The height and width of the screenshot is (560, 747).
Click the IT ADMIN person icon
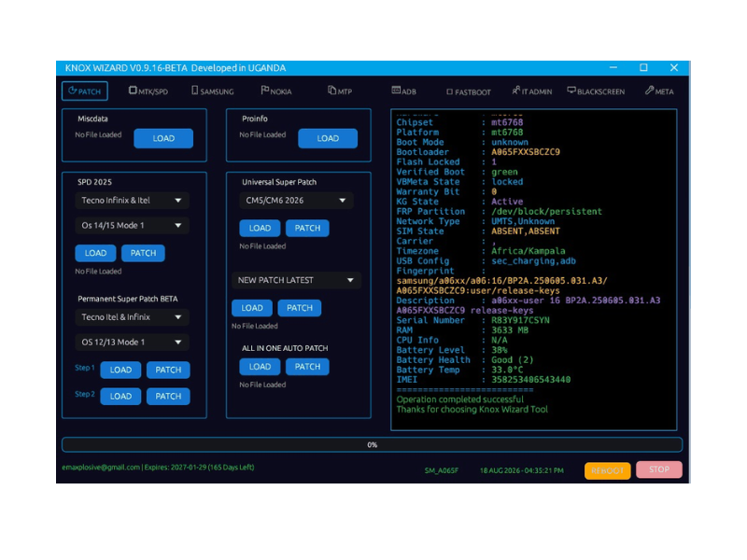tap(516, 90)
